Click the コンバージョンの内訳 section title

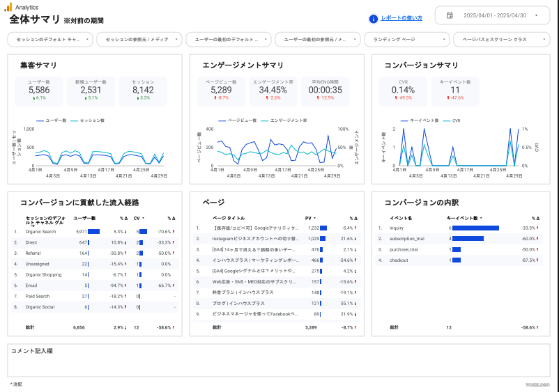pyautogui.click(x=422, y=203)
